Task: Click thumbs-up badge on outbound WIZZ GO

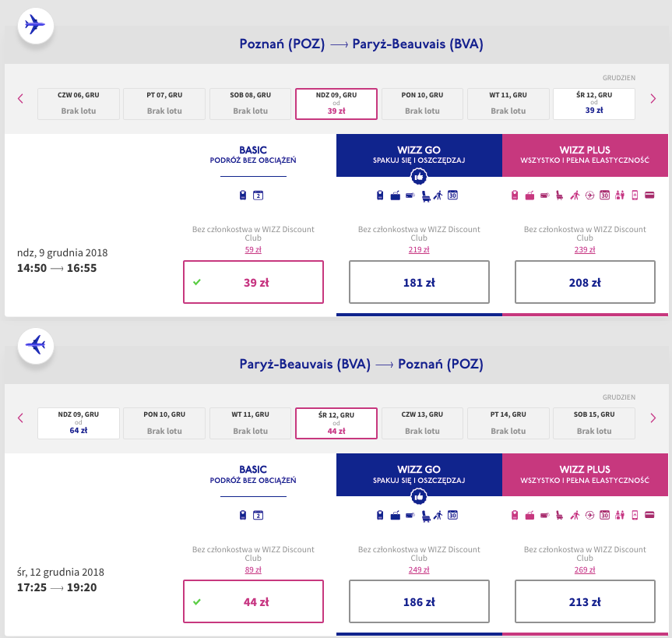Action: tap(419, 176)
